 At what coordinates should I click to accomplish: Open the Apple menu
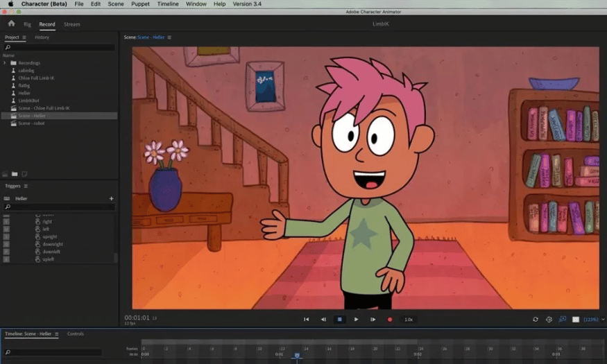point(11,4)
